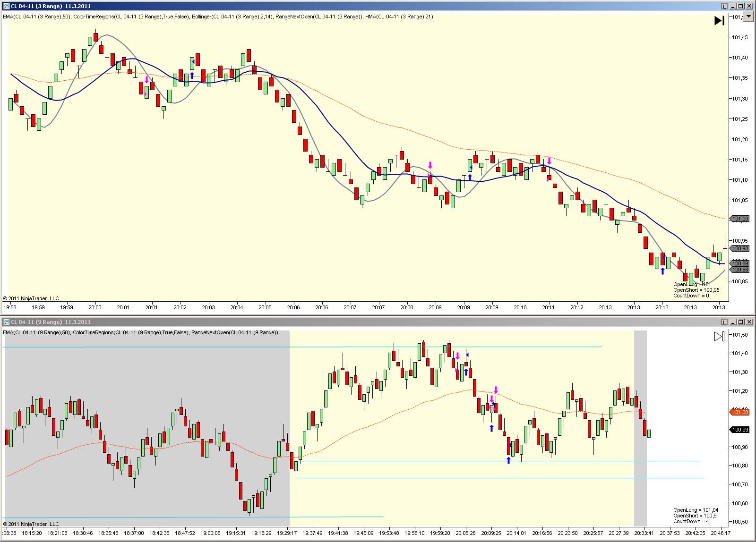Image resolution: width=756 pixels, height=542 pixels.
Task: Select the 101,45 price label on 3 Range axis
Action: tap(740, 37)
